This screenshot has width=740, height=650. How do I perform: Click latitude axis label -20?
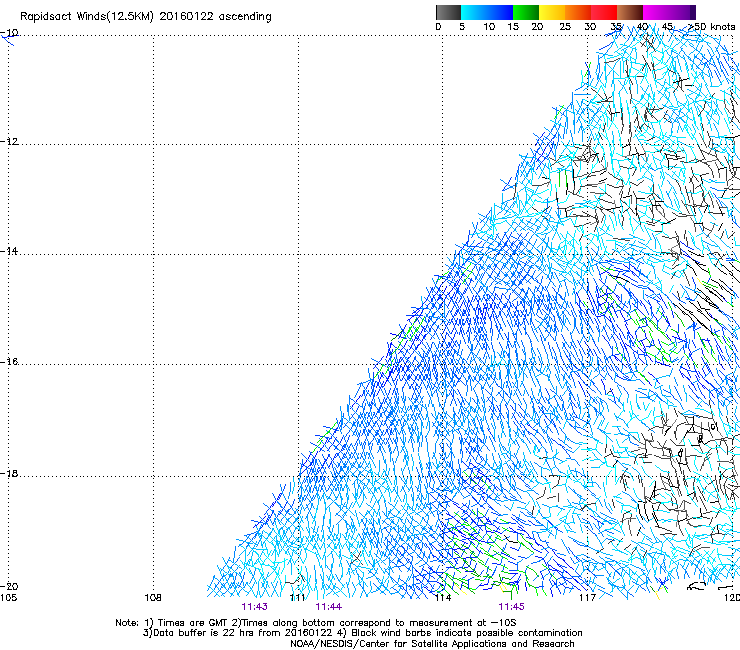pyautogui.click(x=9, y=586)
